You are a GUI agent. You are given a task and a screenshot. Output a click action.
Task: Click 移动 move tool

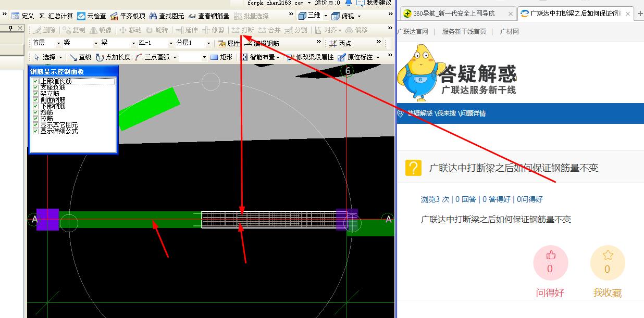[131, 30]
